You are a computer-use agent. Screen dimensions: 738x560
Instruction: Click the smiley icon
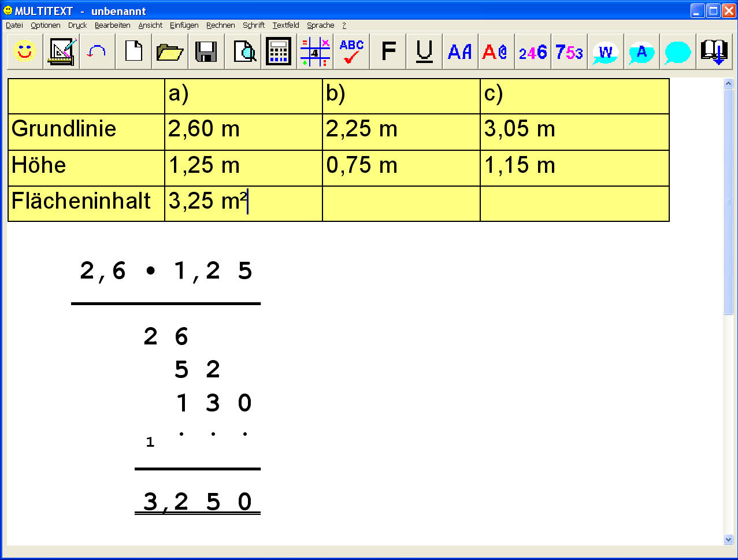click(x=24, y=51)
